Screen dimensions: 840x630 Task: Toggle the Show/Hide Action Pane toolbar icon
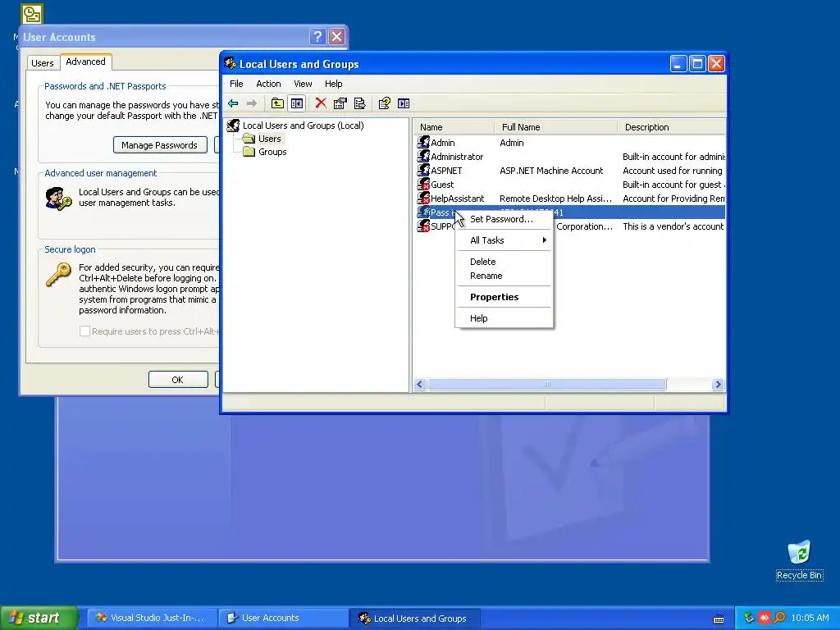(404, 103)
